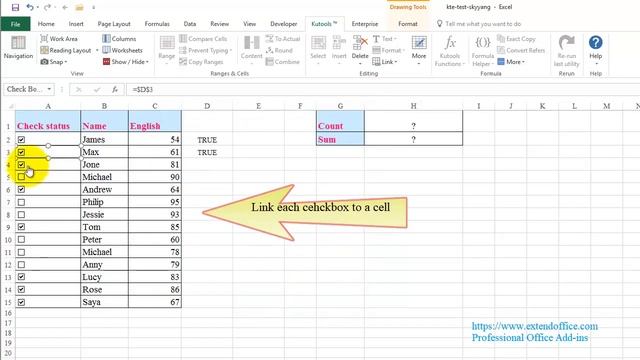Viewport: 640px width, 360px height.
Task: Click the Save icon in quick access toolbar
Action: coord(15,7)
